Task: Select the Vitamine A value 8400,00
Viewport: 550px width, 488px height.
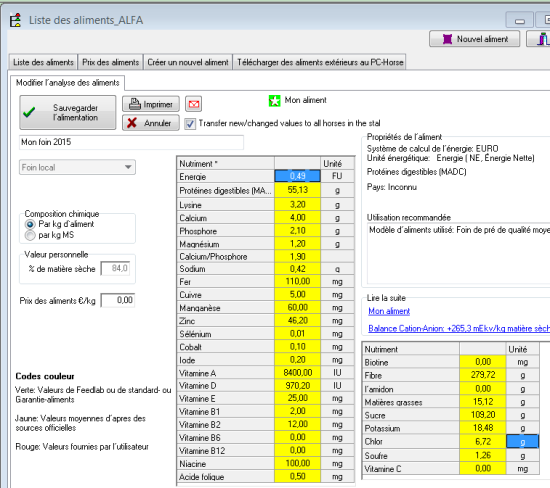Action: pyautogui.click(x=297, y=373)
